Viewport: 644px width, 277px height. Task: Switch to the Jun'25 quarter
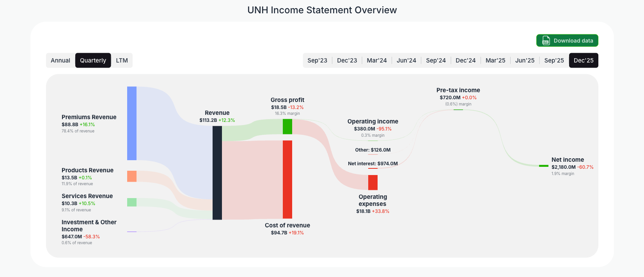pos(525,60)
